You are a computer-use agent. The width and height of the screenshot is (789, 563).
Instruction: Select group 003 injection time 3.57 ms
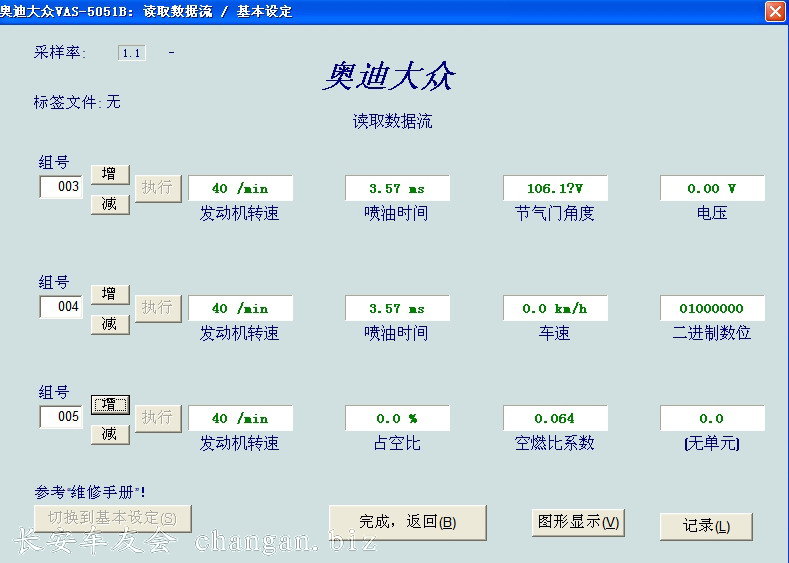(x=398, y=188)
